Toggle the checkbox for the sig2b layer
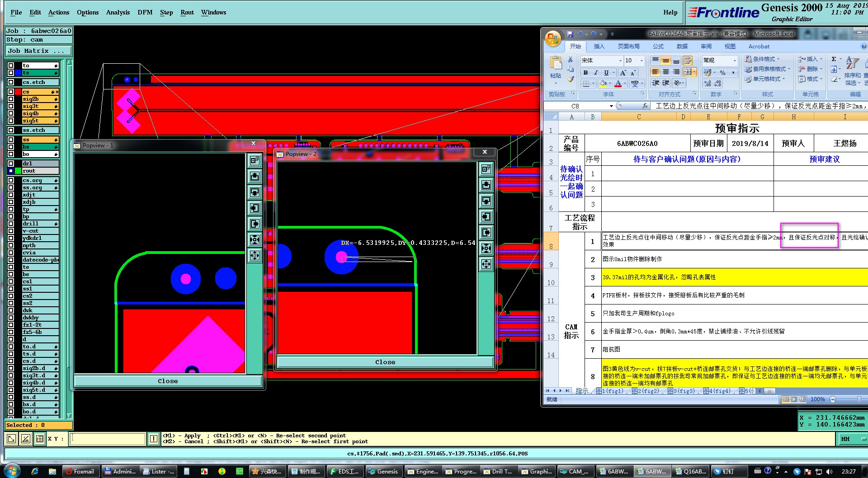The image size is (868, 478). coord(11,99)
